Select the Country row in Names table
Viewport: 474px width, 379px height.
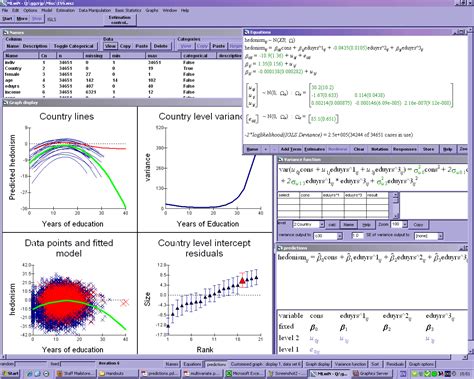pos(123,68)
